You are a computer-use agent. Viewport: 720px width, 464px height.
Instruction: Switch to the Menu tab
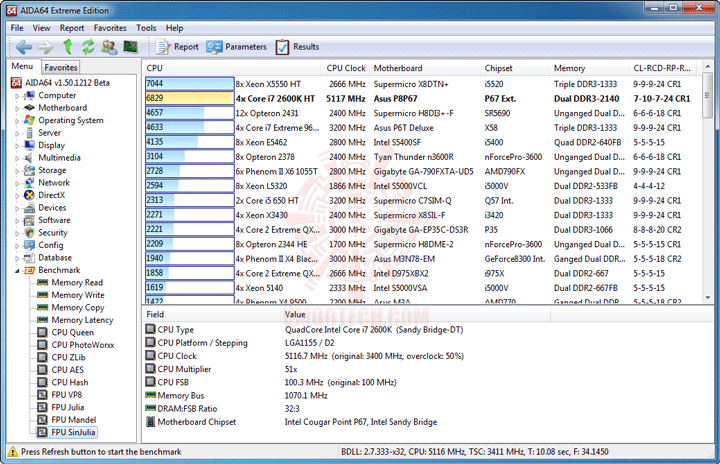click(22, 66)
